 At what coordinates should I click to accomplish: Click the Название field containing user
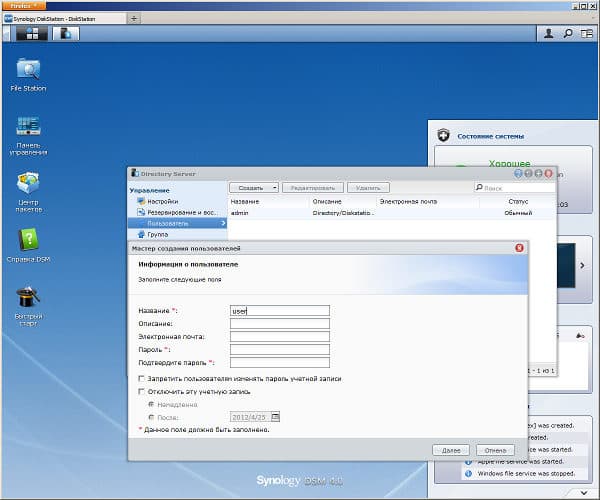tap(280, 311)
